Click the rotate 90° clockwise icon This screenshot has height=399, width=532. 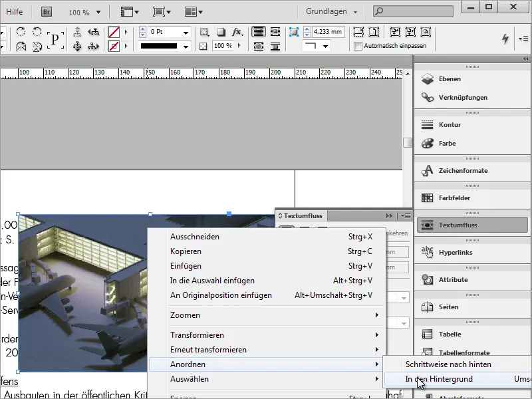(21, 32)
